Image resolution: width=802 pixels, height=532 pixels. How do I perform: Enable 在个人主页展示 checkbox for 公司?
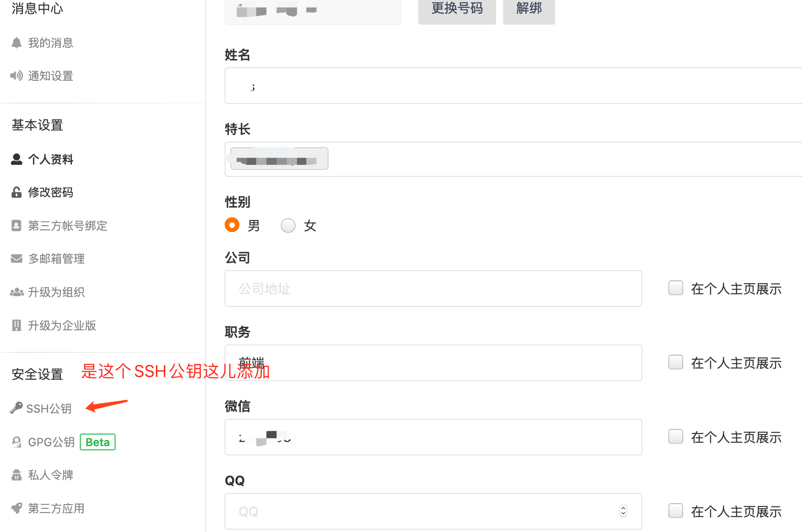[x=676, y=288]
